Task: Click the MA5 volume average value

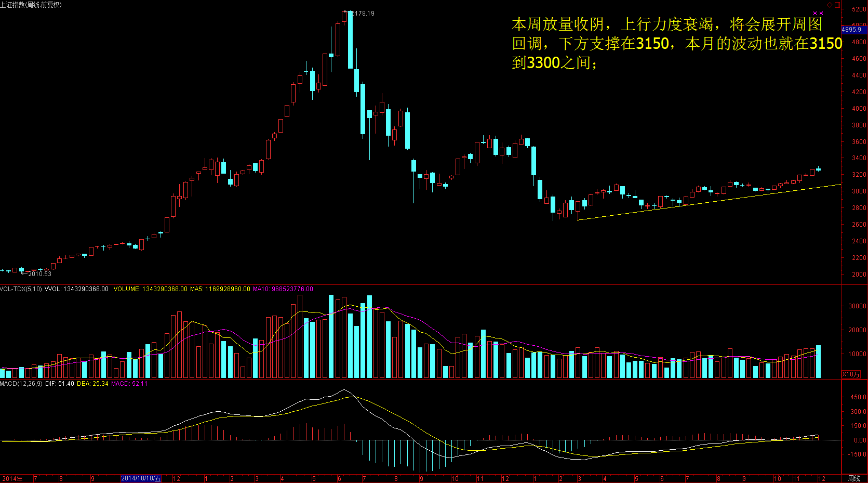Action: point(220,289)
